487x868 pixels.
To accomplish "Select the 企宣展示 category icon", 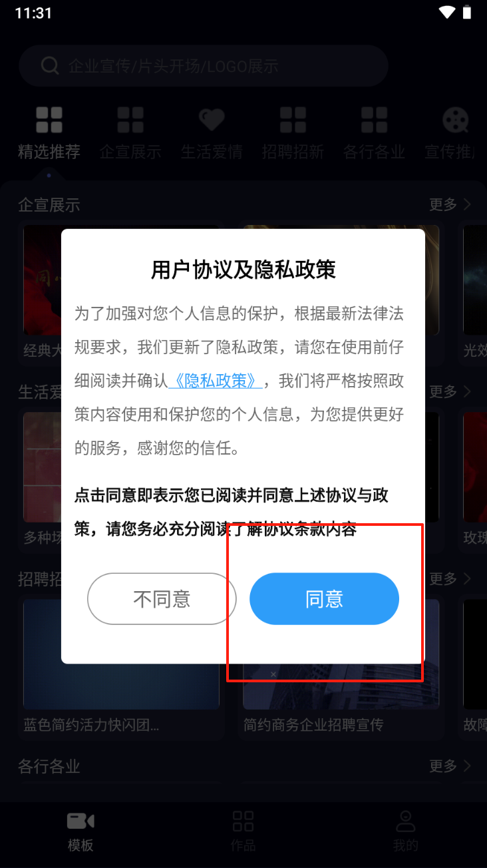I will click(x=130, y=120).
